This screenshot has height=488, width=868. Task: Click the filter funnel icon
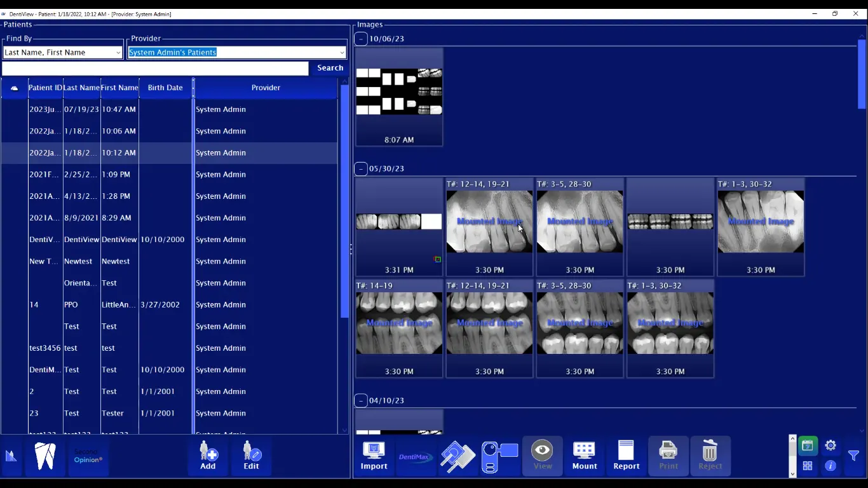coord(853,456)
